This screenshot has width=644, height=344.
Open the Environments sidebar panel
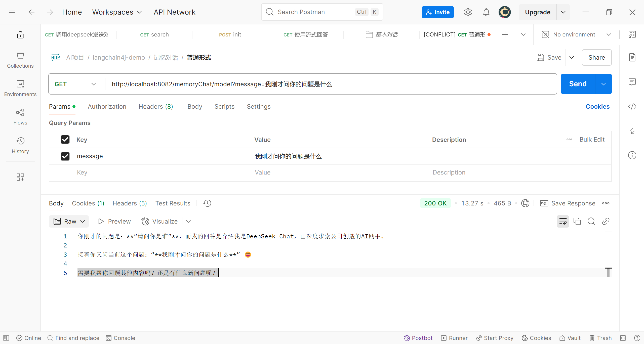coord(20,88)
